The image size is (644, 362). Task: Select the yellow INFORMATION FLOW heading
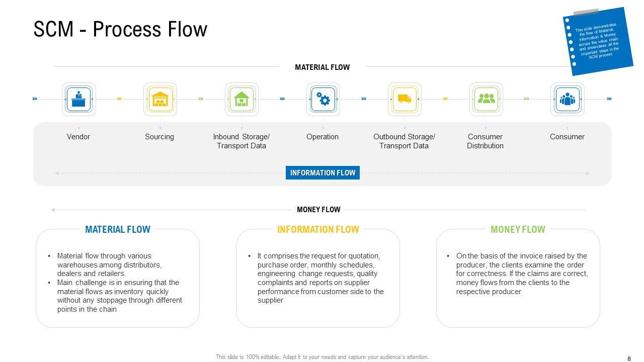point(318,230)
